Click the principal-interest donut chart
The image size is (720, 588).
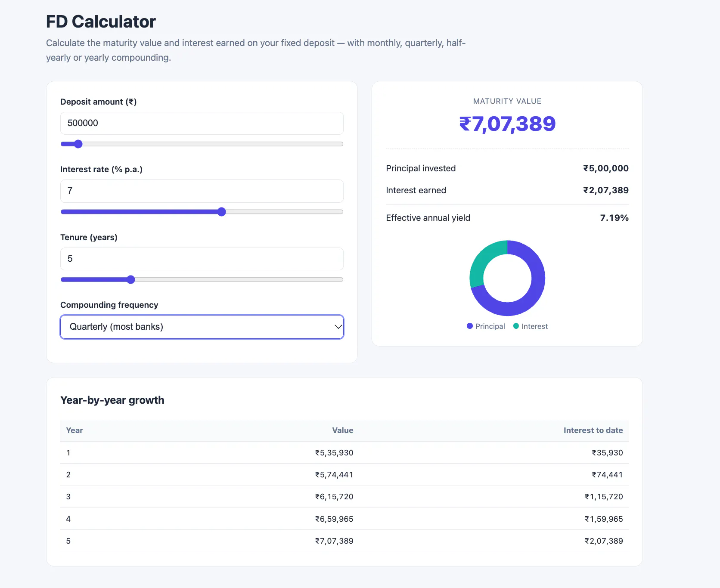point(507,278)
